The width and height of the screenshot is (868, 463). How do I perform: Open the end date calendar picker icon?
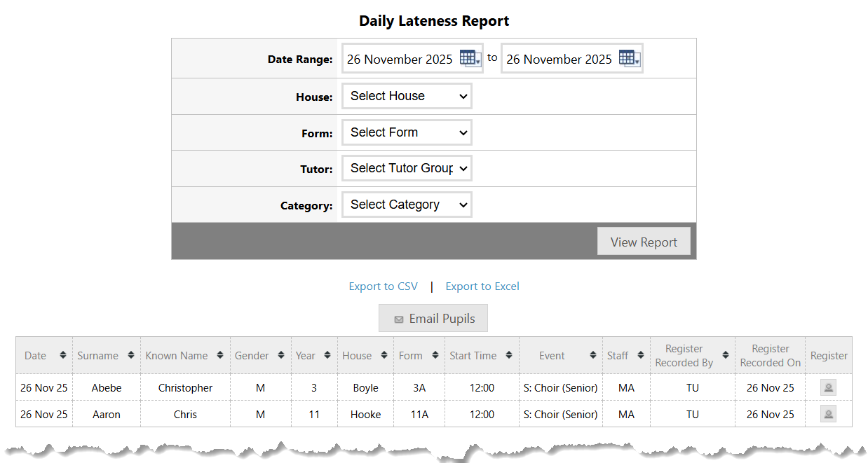(630, 58)
